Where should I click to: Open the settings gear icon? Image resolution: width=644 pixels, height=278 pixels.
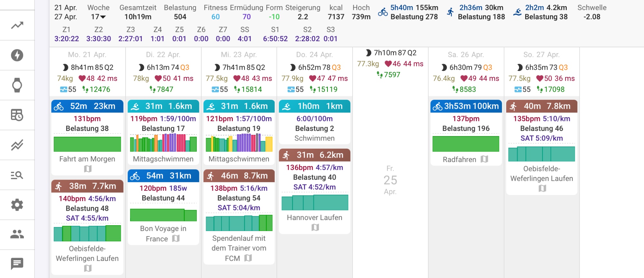(17, 205)
